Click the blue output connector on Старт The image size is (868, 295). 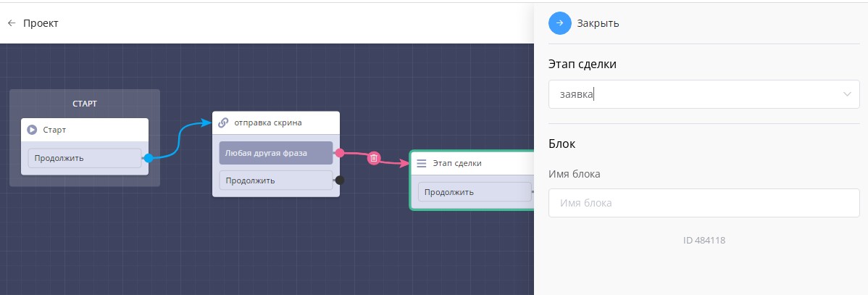pyautogui.click(x=148, y=158)
